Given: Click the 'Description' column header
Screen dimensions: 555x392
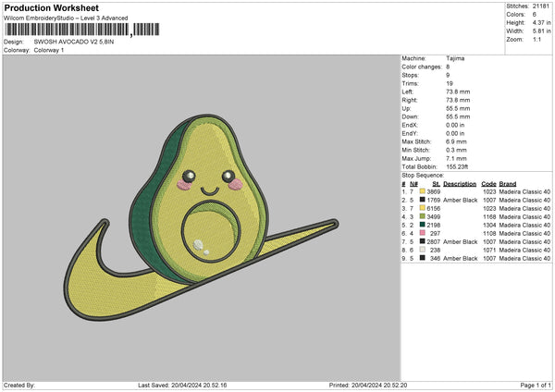Looking at the screenshot, I should point(460,184).
